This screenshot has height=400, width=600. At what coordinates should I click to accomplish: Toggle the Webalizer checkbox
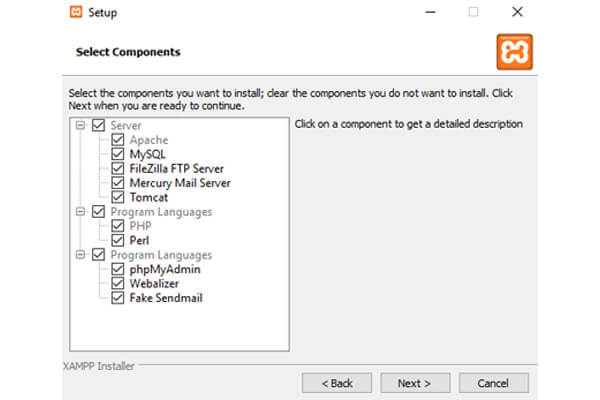click(117, 283)
